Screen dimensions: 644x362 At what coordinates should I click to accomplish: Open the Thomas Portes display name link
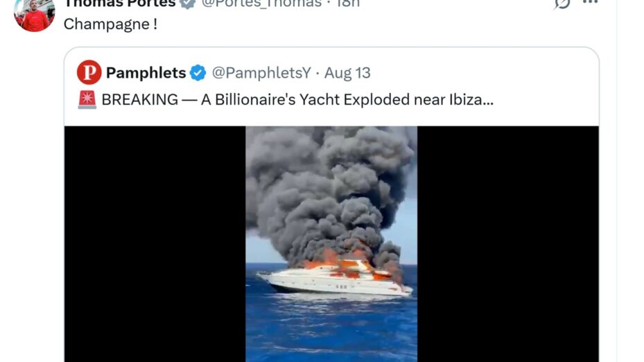pyautogui.click(x=120, y=3)
